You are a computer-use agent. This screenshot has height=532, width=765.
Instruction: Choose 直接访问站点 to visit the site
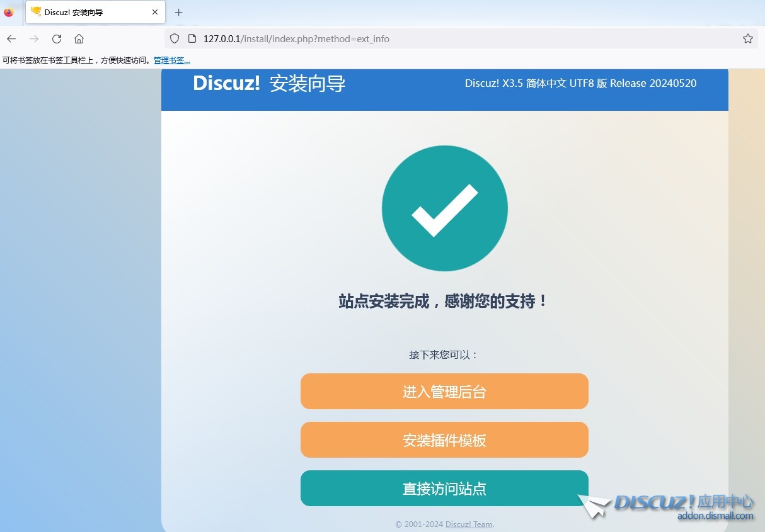point(444,489)
